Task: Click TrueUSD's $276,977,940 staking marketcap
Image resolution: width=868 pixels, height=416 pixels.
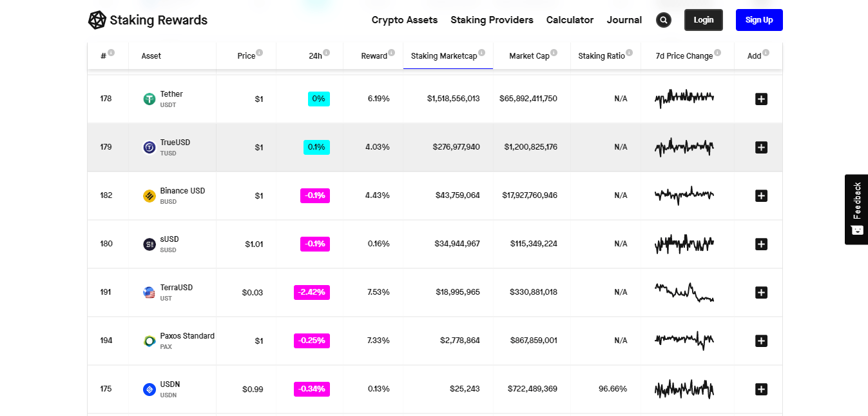Action: [456, 147]
